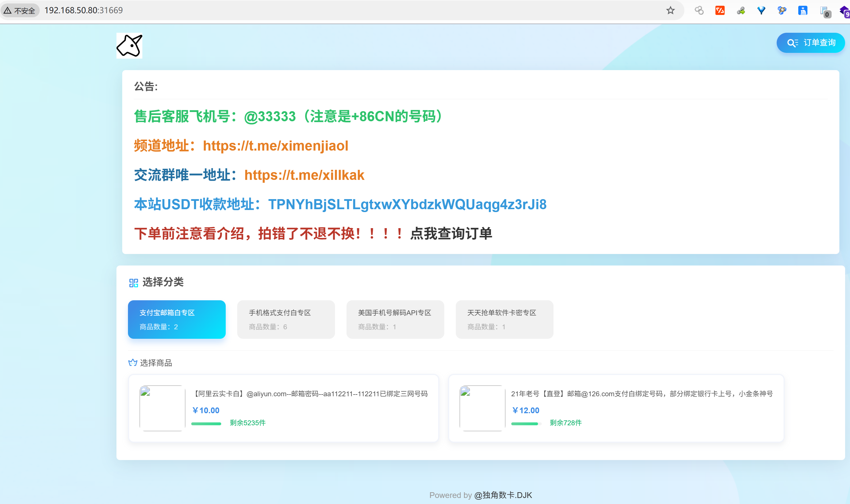Click thumbnail of the 21年老号 product
This screenshot has height=504, width=850.
click(x=482, y=408)
